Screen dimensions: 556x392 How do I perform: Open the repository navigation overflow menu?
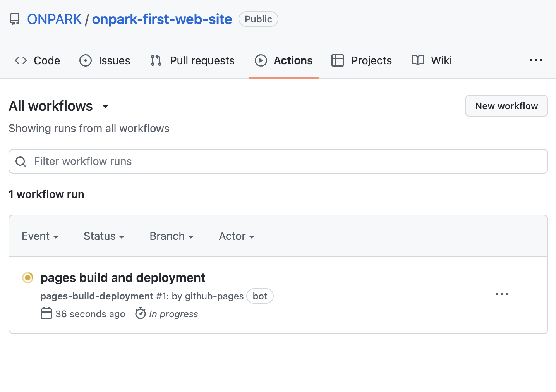536,60
